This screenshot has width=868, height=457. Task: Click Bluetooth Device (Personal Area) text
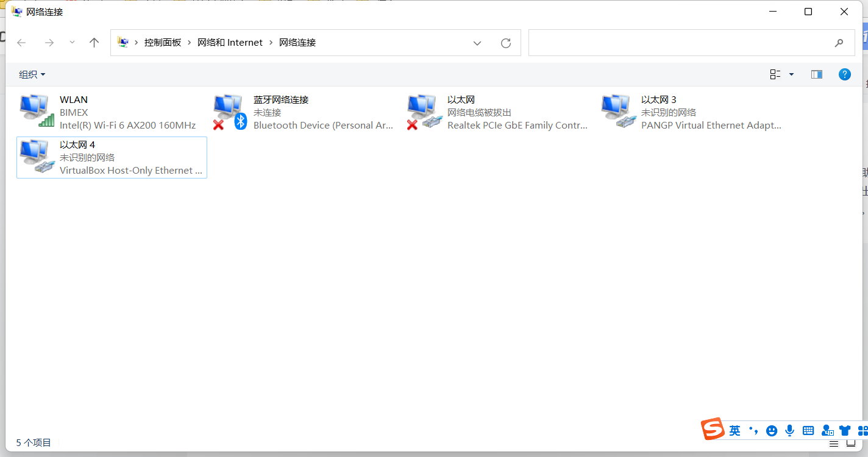[x=324, y=126]
